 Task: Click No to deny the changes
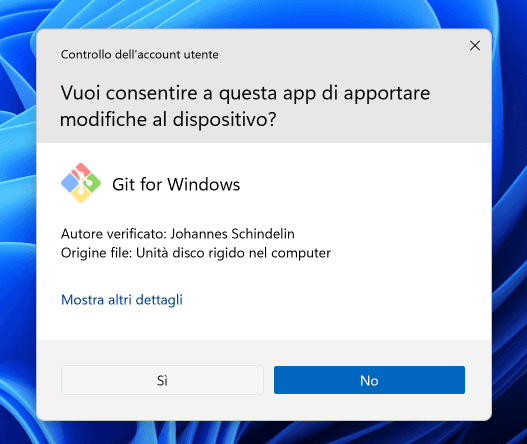(x=369, y=380)
